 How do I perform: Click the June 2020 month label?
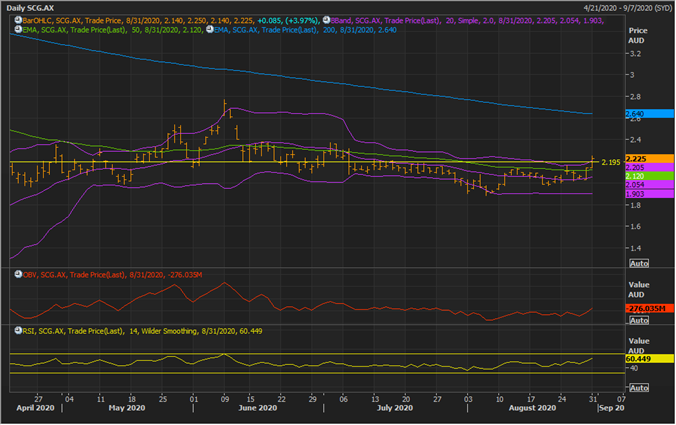pyautogui.click(x=258, y=408)
